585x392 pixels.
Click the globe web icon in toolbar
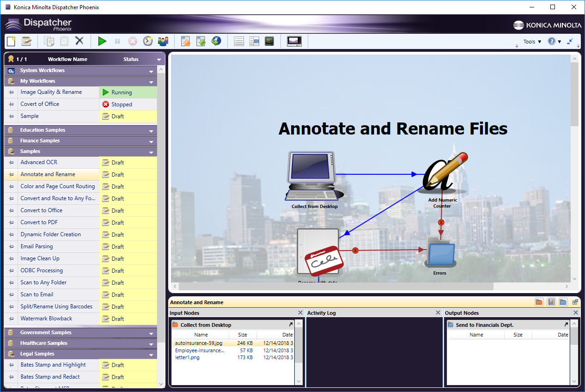click(216, 41)
